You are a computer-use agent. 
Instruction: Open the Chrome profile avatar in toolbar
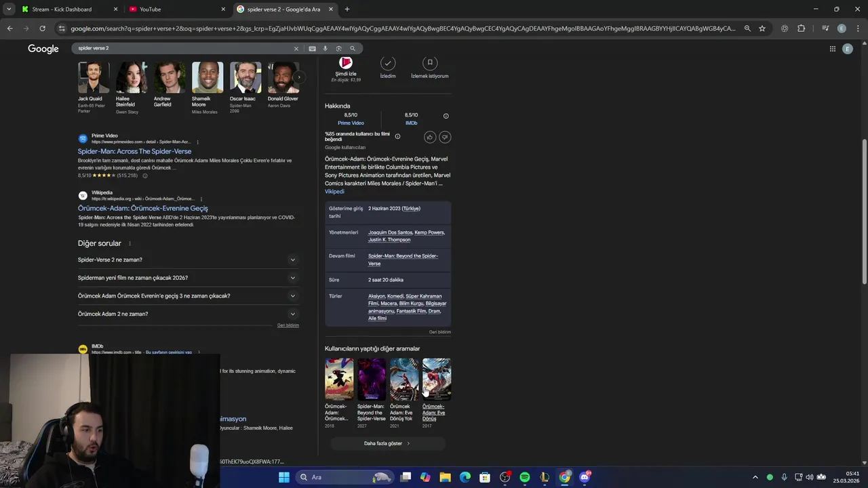click(x=842, y=28)
